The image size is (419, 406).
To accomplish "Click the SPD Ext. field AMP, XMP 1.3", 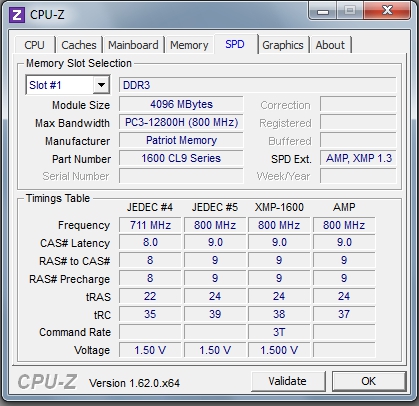I will pos(359,158).
